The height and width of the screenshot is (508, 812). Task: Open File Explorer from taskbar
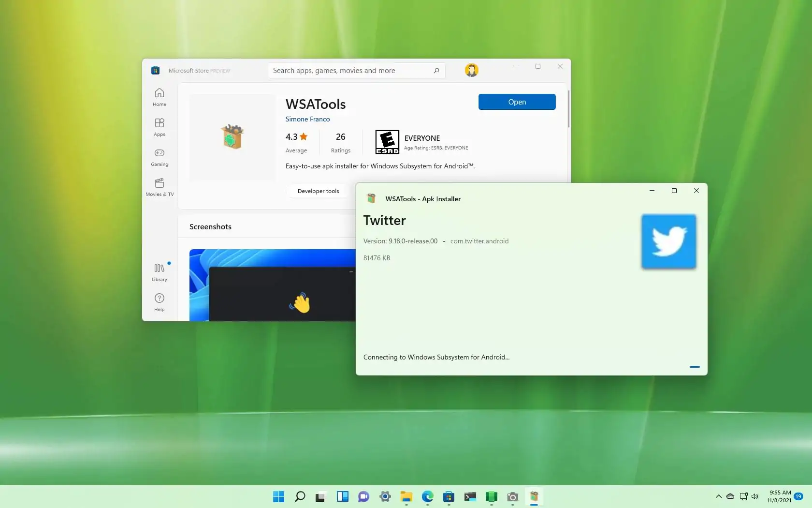click(406, 496)
